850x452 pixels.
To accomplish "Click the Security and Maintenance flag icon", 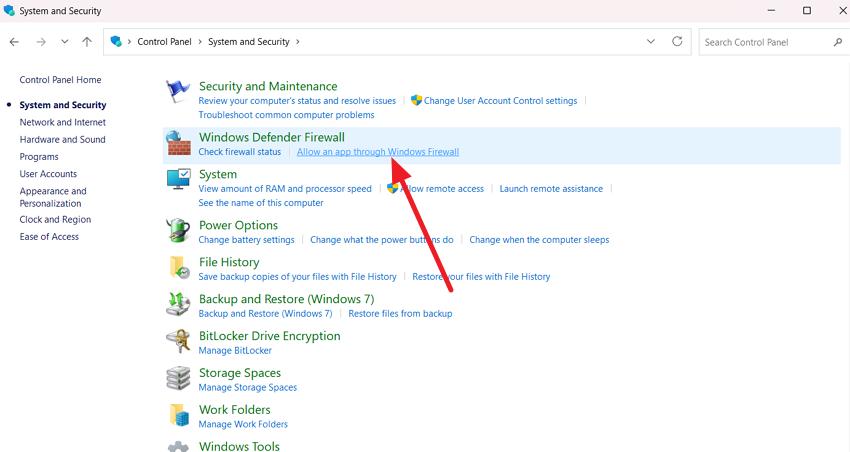I will tap(178, 91).
